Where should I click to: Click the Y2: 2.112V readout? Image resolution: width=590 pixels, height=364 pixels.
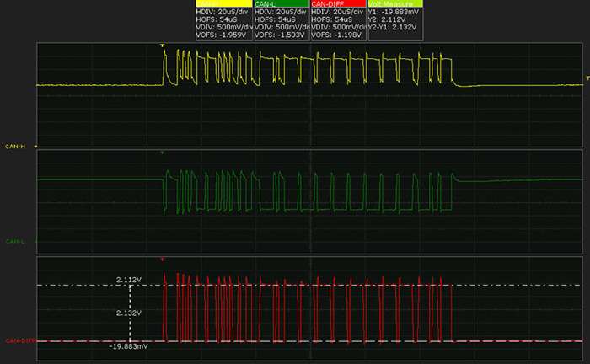(x=387, y=19)
